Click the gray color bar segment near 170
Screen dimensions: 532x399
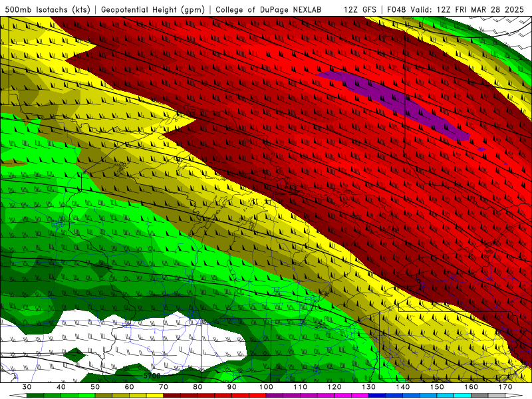tap(497, 396)
